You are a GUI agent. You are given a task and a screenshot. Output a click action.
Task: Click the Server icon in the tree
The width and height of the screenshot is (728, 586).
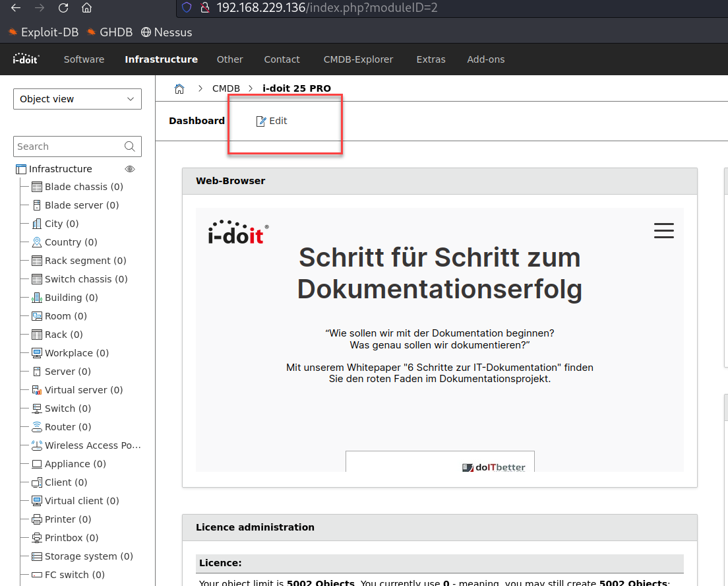pos(37,372)
